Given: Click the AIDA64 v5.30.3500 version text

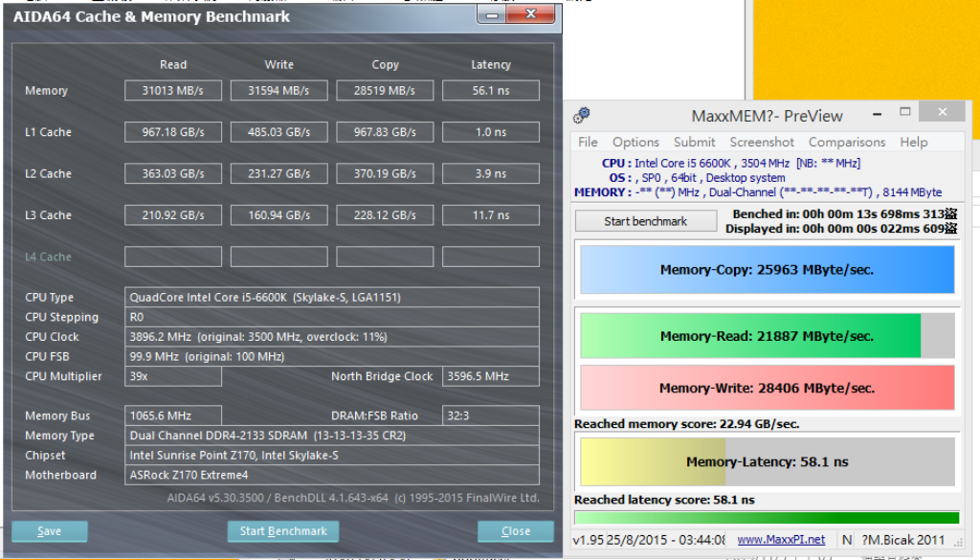Looking at the screenshot, I should [x=353, y=498].
